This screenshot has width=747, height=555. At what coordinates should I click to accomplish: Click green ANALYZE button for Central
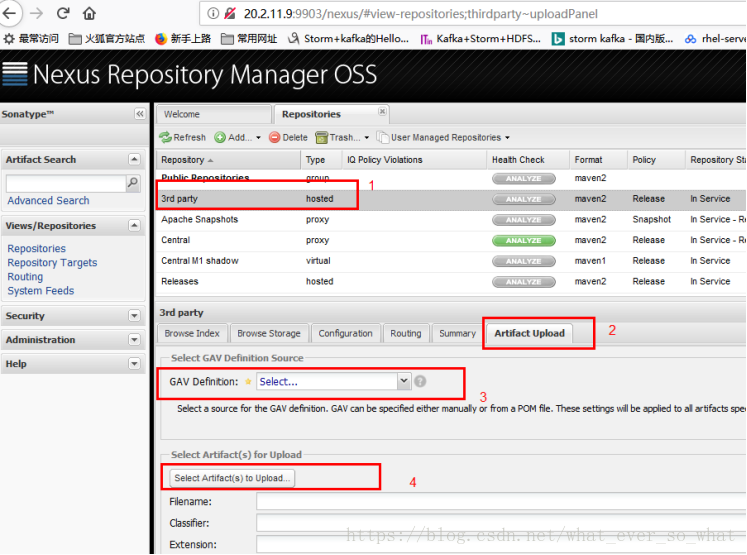pyautogui.click(x=524, y=241)
